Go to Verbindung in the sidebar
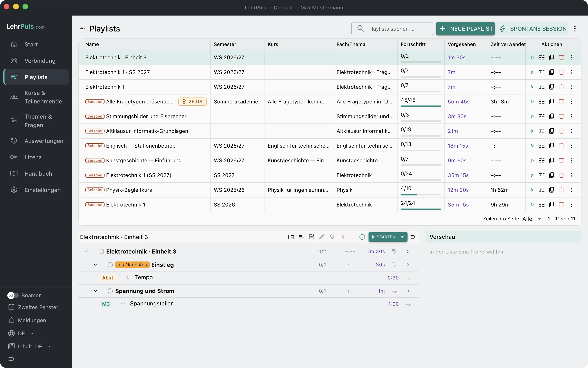Viewport: 588px width, 368px height. 36,61
